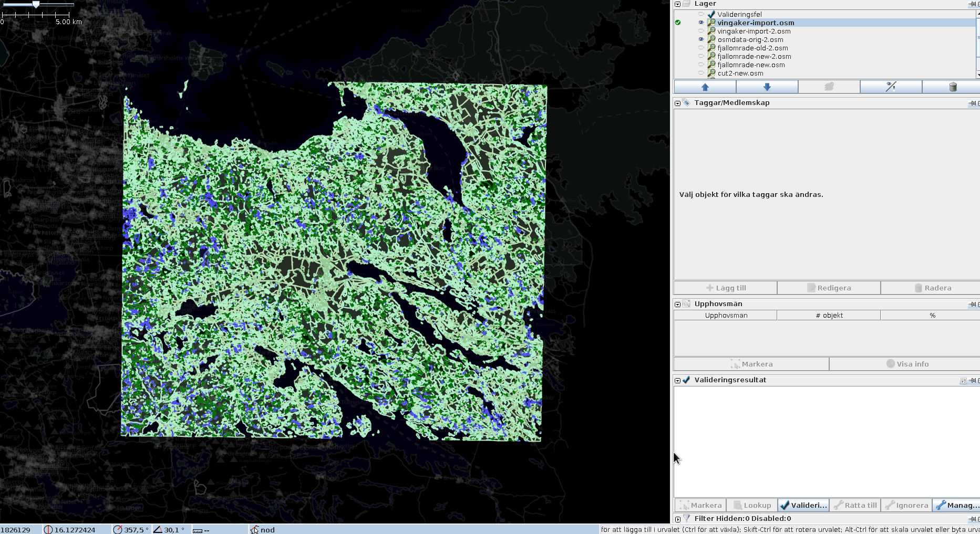
Task: Pin the Lager panel with pushpin icon
Action: pyautogui.click(x=972, y=4)
